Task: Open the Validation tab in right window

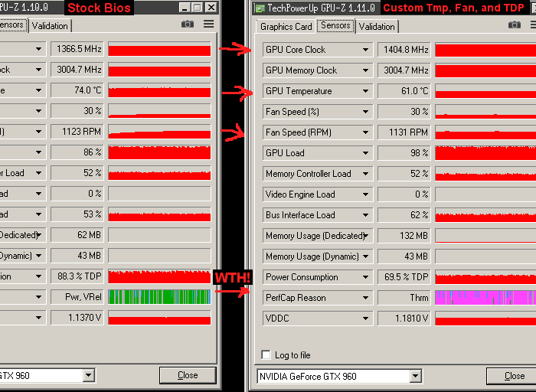Action: point(377,27)
